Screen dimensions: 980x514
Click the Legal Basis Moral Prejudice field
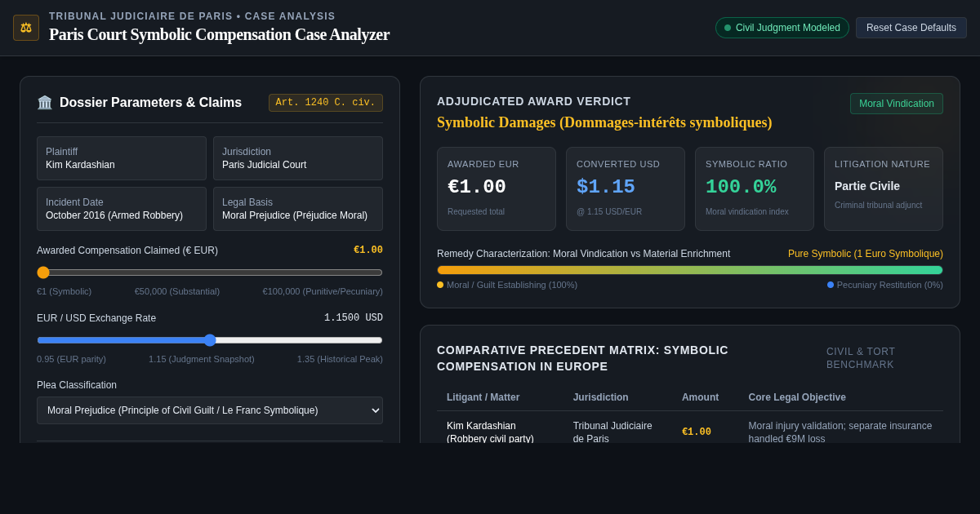click(x=298, y=209)
